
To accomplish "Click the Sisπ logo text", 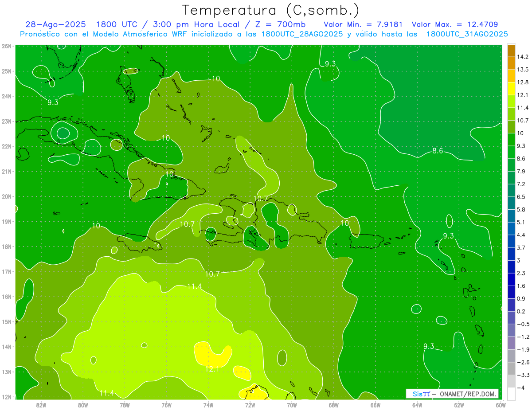I will pos(421,394).
